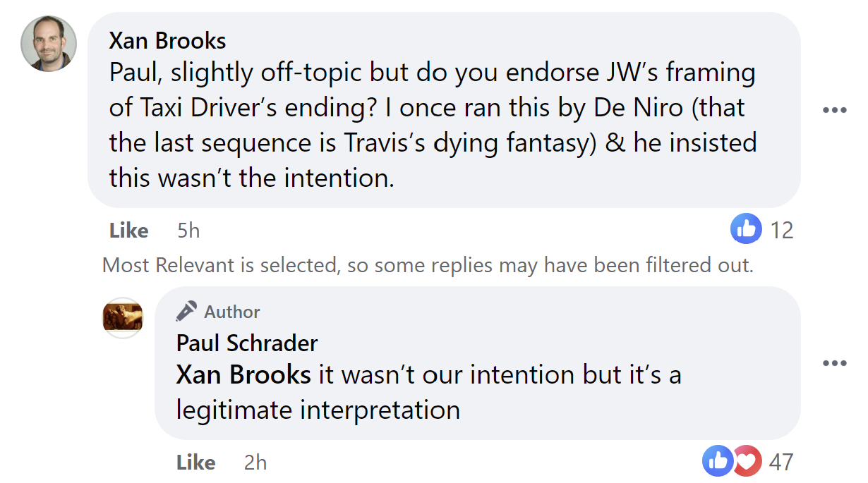Click thumbs-up reaction icon on Paul's reply
Viewport: 868px width, 483px height.
click(718, 461)
